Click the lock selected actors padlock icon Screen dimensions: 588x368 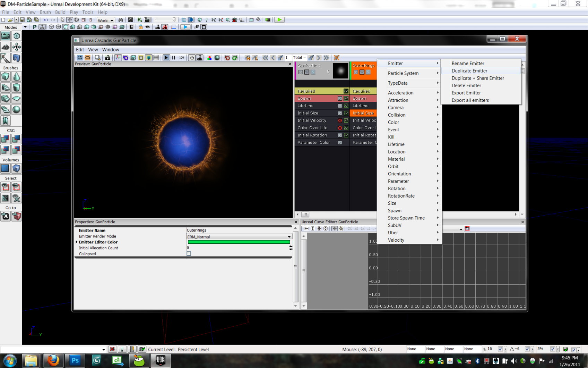140,27
